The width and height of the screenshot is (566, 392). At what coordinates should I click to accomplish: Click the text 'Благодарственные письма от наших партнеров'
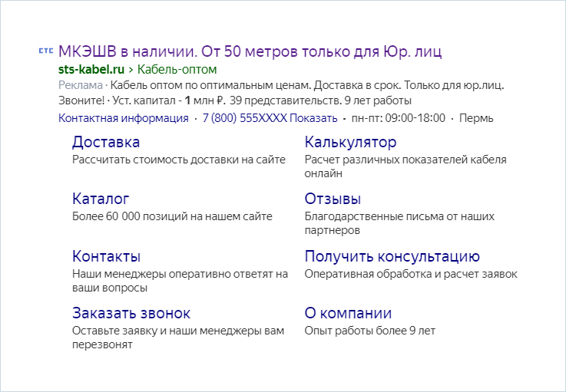399,223
